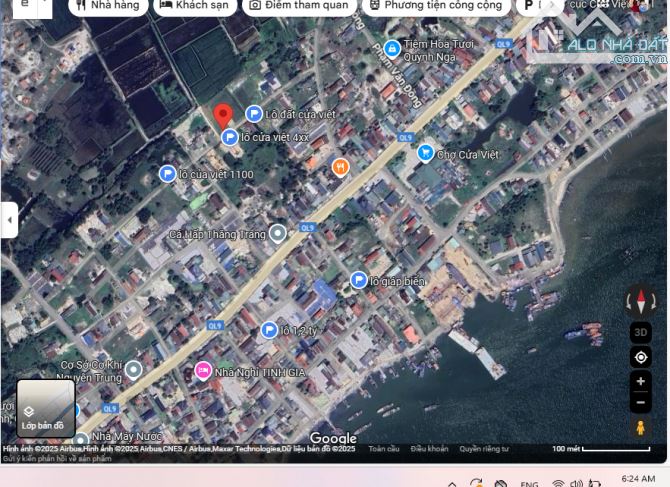Show my current location on map
This screenshot has height=487, width=670.
tap(641, 357)
